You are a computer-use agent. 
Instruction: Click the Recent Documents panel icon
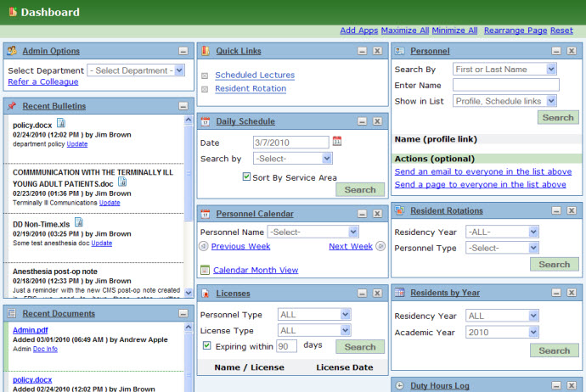(x=12, y=313)
